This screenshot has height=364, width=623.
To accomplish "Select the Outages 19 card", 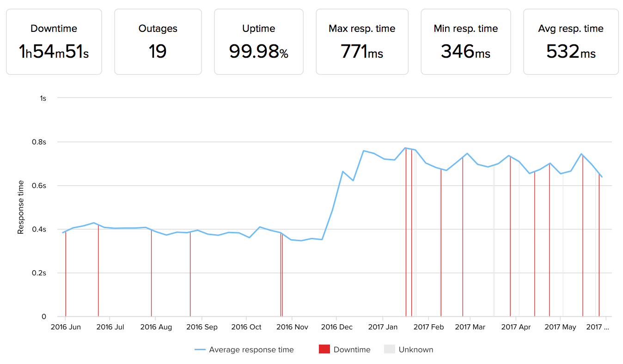I will 158,42.
